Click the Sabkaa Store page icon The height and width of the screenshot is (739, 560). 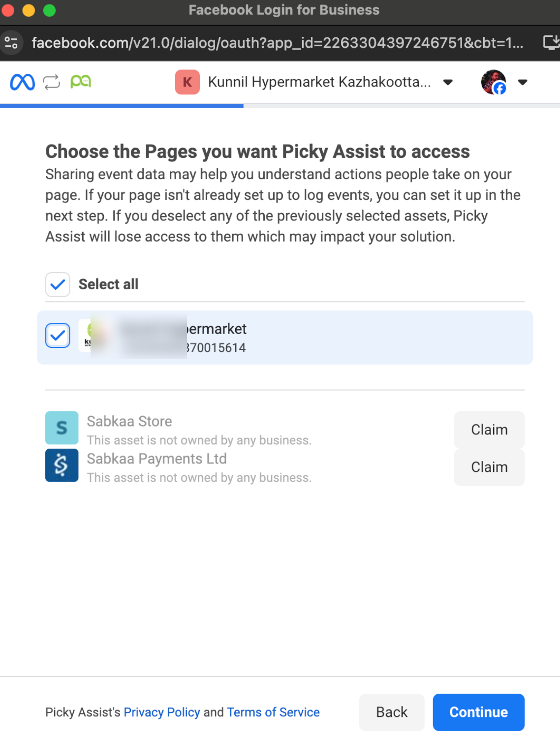click(x=62, y=428)
